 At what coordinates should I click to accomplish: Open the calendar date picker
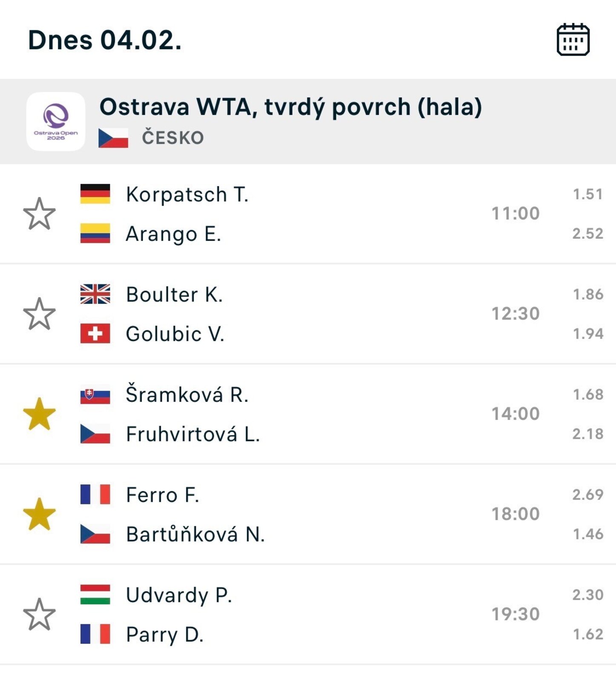tap(573, 40)
